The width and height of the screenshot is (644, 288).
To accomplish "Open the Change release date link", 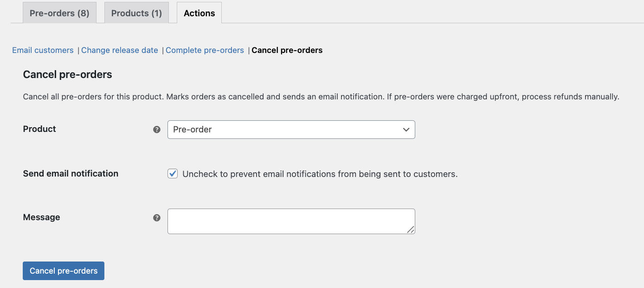I will 119,50.
